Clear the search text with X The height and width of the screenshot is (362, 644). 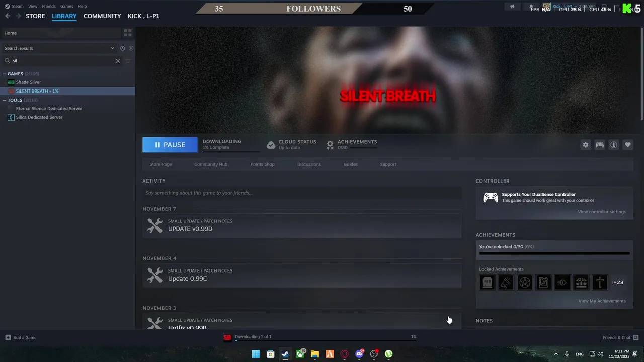point(118,61)
